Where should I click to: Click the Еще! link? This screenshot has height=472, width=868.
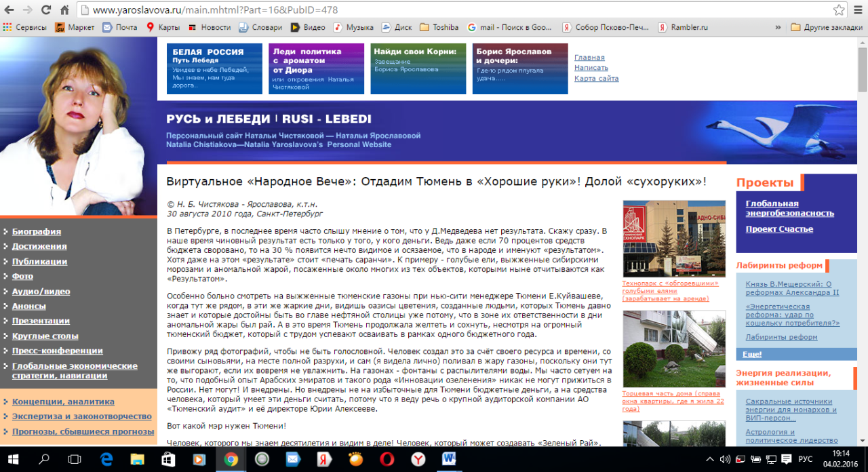coord(752,354)
